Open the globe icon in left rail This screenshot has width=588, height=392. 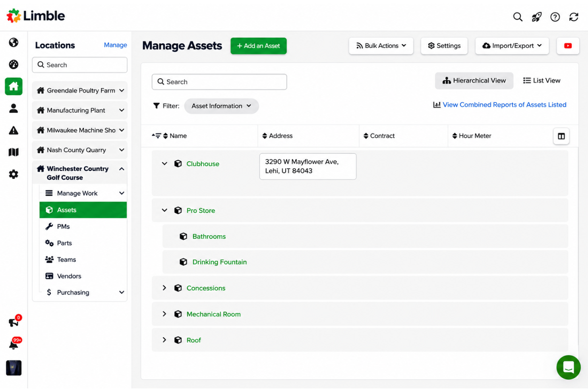(14, 42)
